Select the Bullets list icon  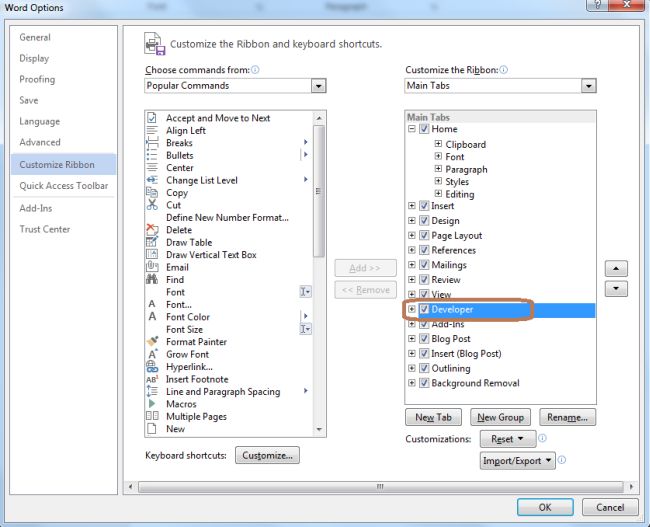pyautogui.click(x=152, y=155)
